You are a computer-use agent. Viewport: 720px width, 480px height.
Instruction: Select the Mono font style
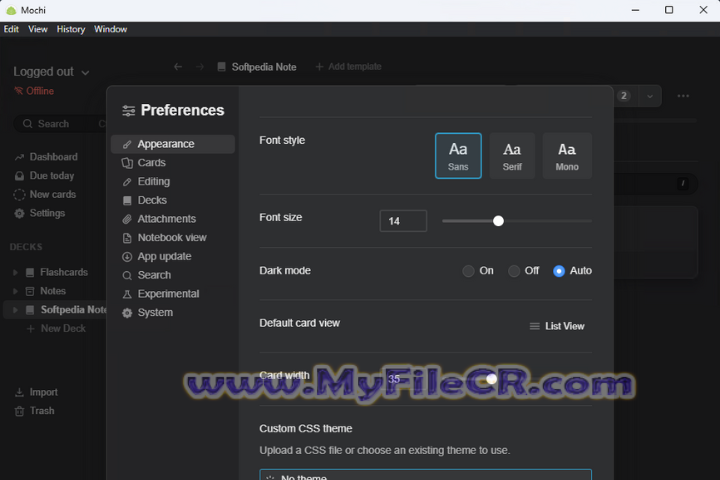(x=567, y=156)
